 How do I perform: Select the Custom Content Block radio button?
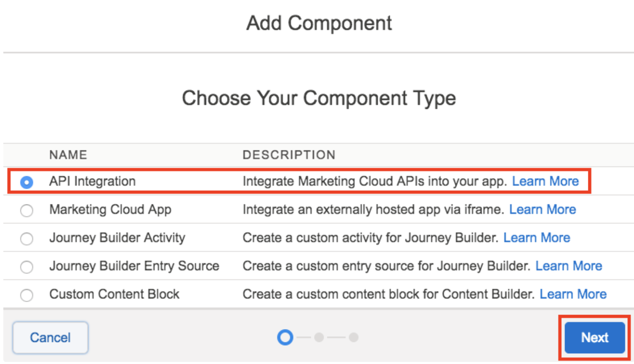tap(27, 295)
